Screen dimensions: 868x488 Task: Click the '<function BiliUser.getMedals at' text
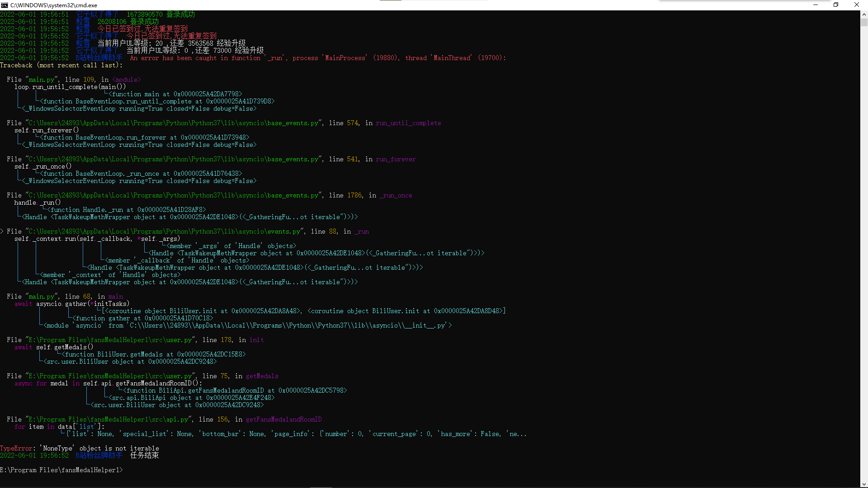click(x=153, y=354)
